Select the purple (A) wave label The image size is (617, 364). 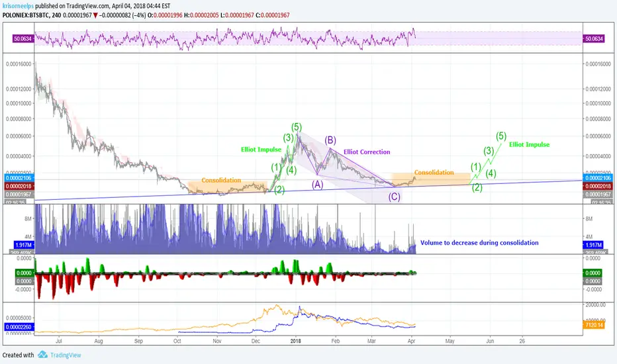coord(318,184)
